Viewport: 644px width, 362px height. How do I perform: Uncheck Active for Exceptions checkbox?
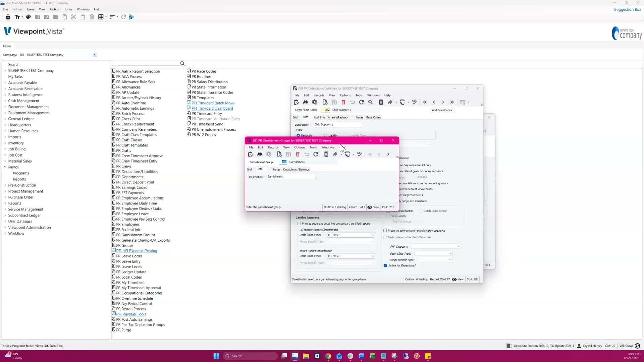(x=385, y=265)
